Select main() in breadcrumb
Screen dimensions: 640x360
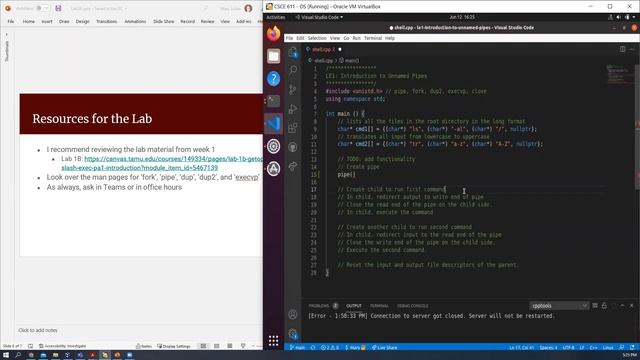(349, 60)
